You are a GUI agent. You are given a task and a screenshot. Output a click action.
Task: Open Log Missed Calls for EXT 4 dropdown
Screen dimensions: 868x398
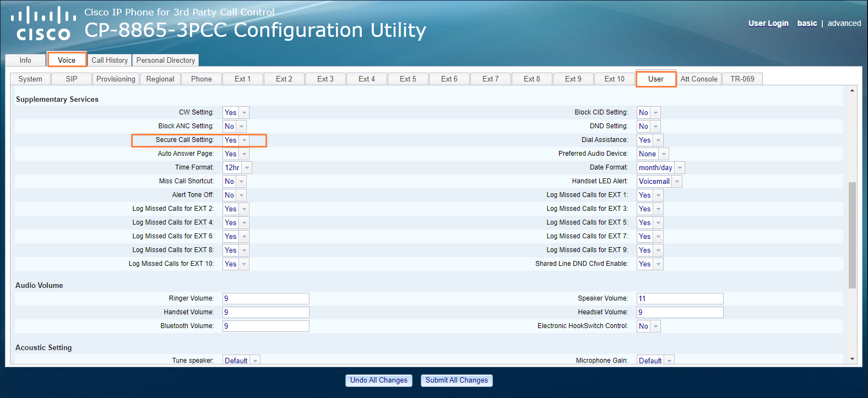pos(236,223)
